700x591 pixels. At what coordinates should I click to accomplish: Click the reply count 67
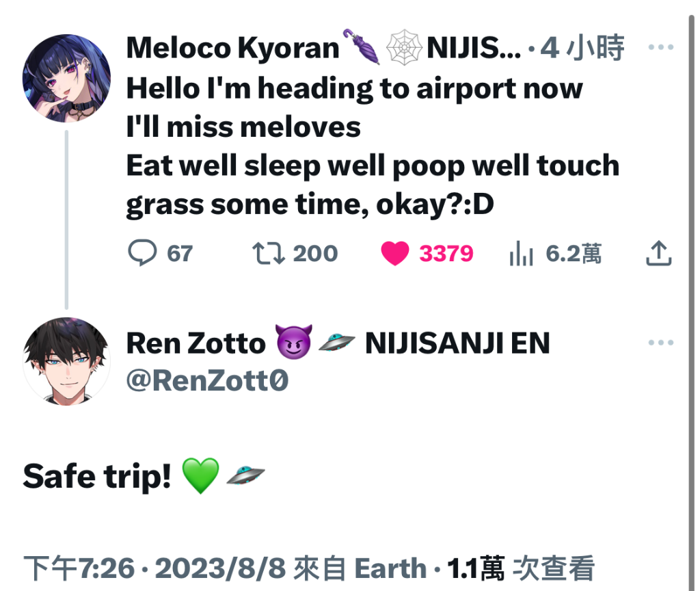click(x=180, y=254)
